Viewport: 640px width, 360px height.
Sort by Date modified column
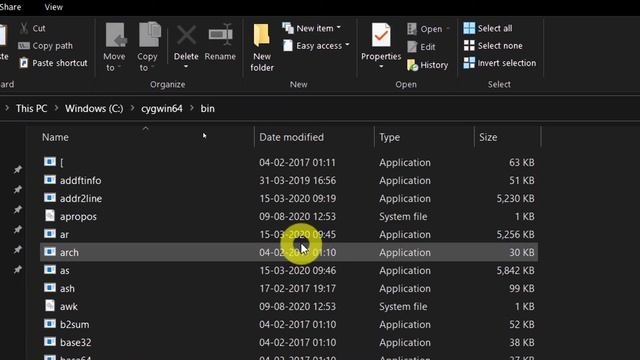[291, 137]
